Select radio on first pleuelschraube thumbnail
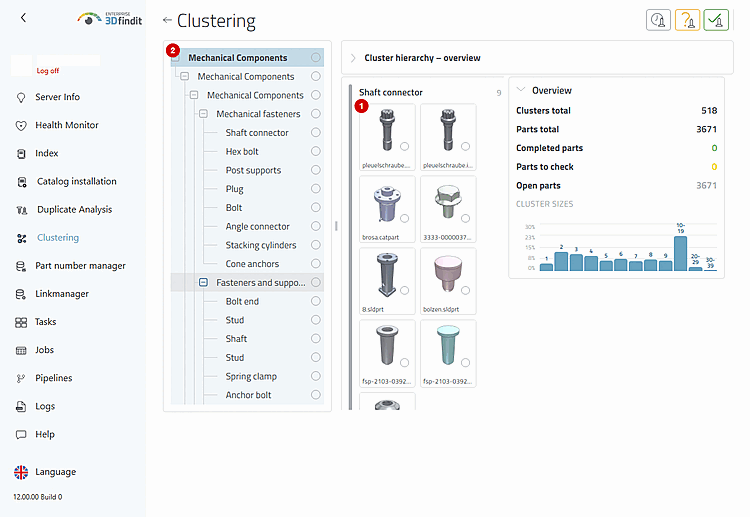750x517 pixels. point(405,146)
